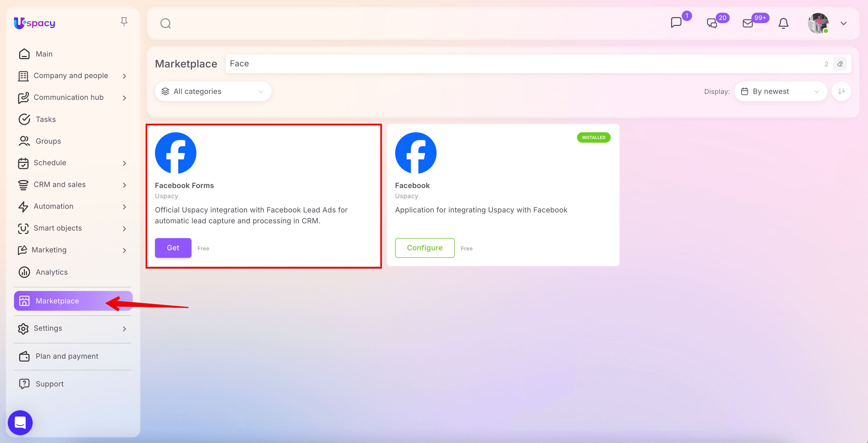This screenshot has height=443, width=868.
Task: Open notifications bell icon
Action: (784, 23)
